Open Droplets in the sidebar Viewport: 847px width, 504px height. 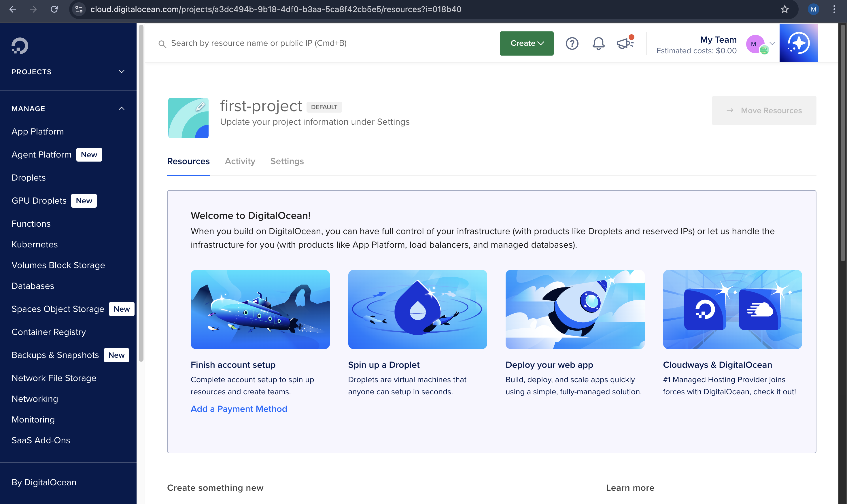(29, 178)
